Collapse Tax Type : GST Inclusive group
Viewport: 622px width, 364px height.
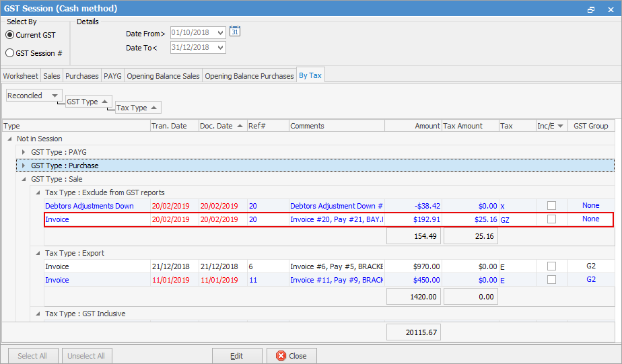[38, 314]
